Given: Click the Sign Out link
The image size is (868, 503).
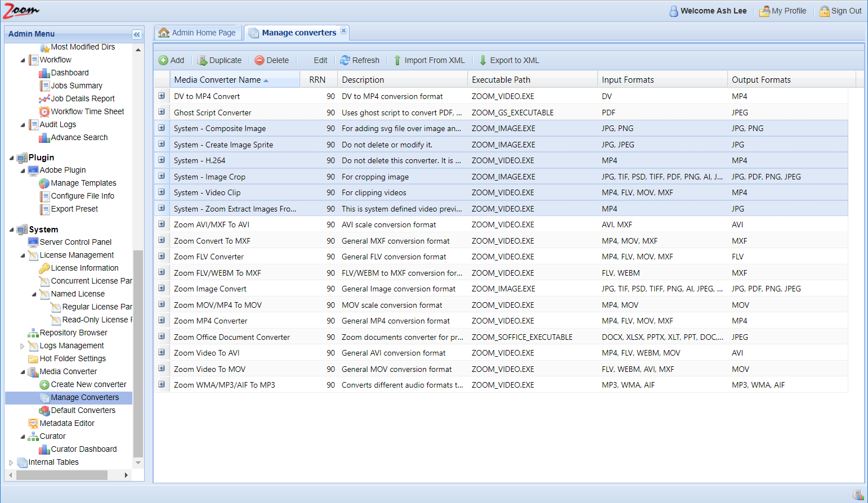Looking at the screenshot, I should [846, 11].
